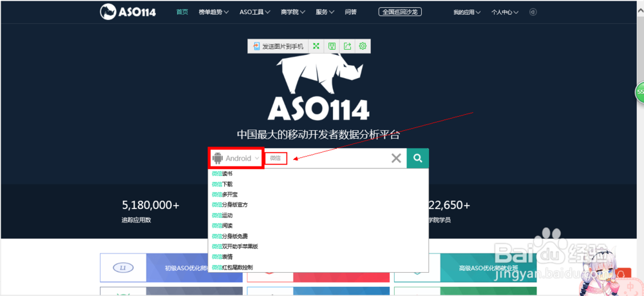
Task: Expand the 我的应用 dropdown
Action: 467,12
